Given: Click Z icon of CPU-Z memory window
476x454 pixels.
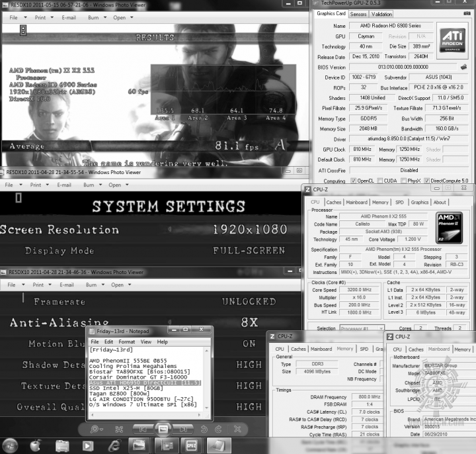Looking at the screenshot, I should tap(272, 336).
